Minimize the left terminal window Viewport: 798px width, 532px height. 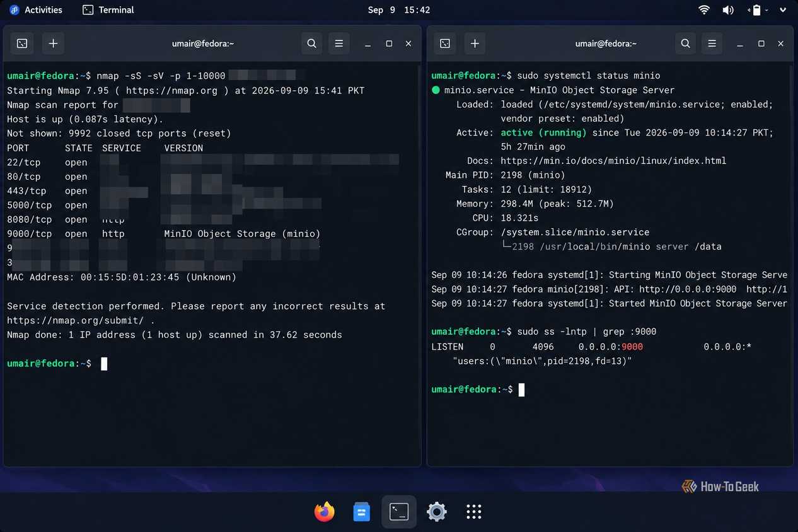(368, 43)
